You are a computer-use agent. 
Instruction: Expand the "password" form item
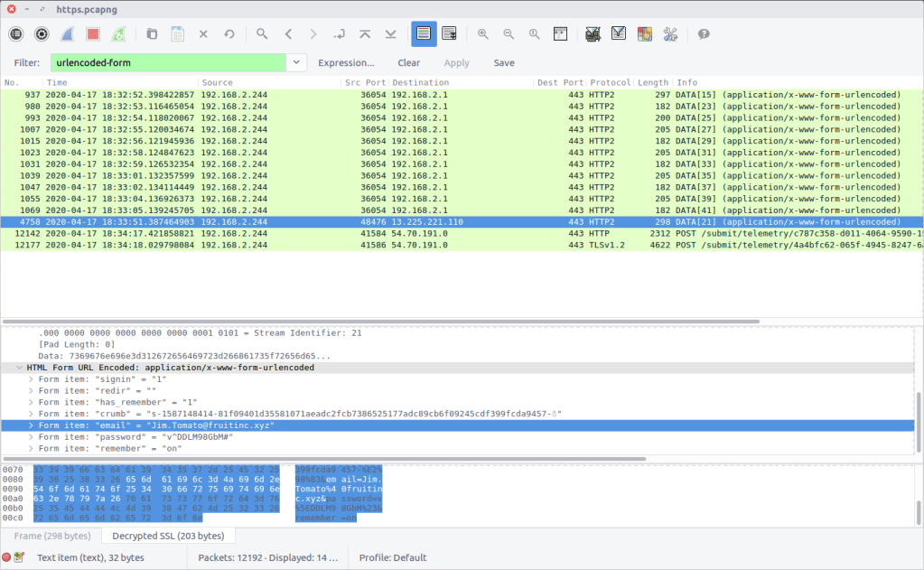(x=32, y=437)
